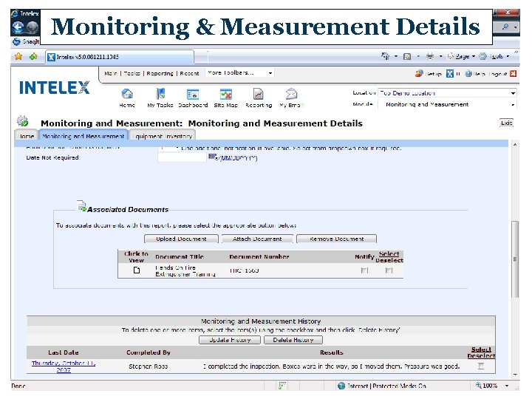Click the Delete History button
The height and width of the screenshot is (399, 532).
click(x=293, y=340)
